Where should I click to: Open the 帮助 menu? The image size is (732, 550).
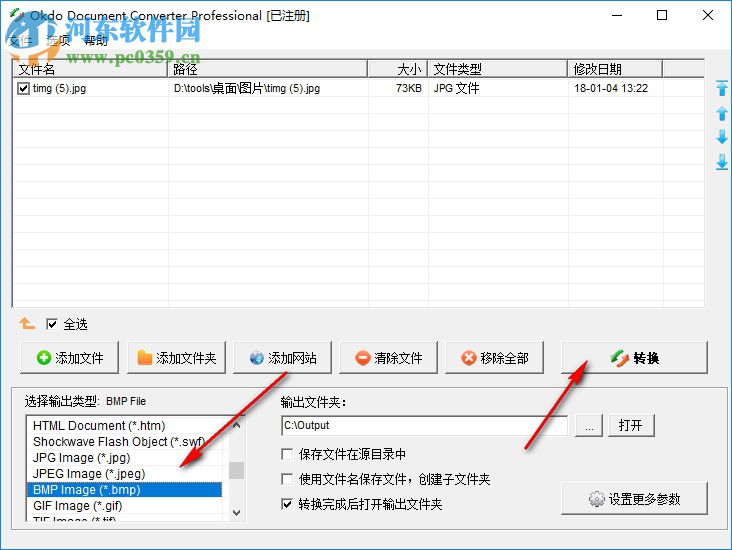(x=96, y=41)
